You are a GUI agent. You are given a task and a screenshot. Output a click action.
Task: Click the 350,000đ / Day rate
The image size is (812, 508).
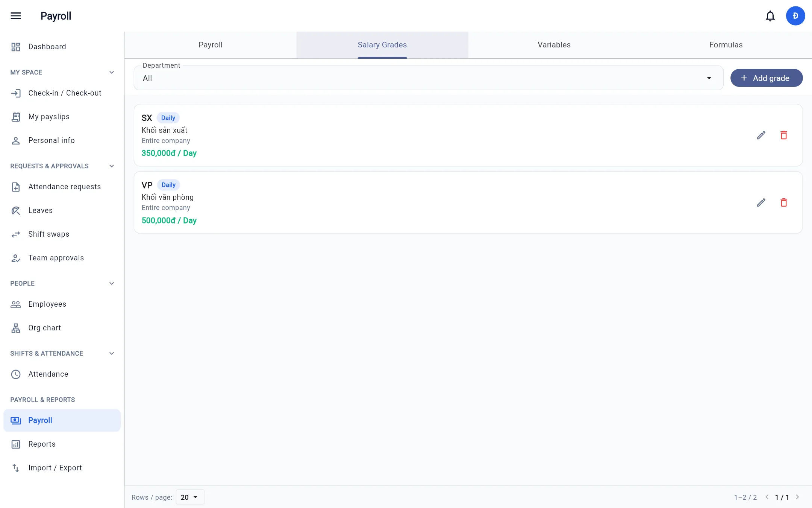(x=169, y=153)
